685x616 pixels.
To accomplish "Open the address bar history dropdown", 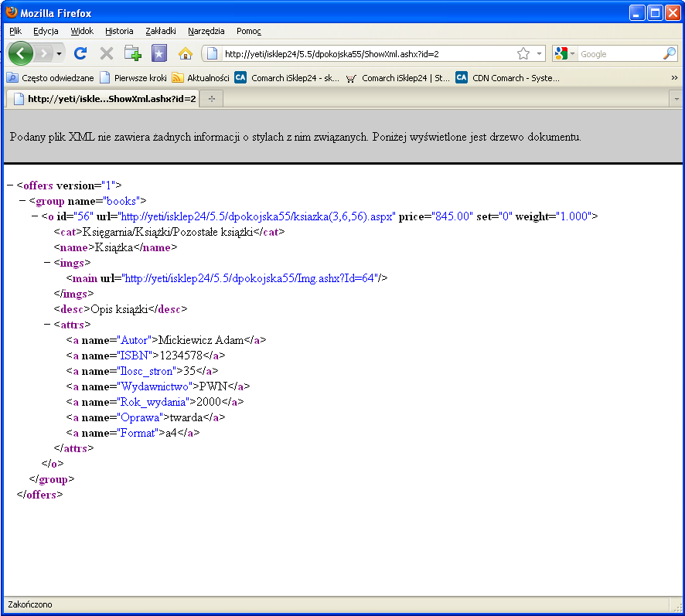I will tap(539, 54).
